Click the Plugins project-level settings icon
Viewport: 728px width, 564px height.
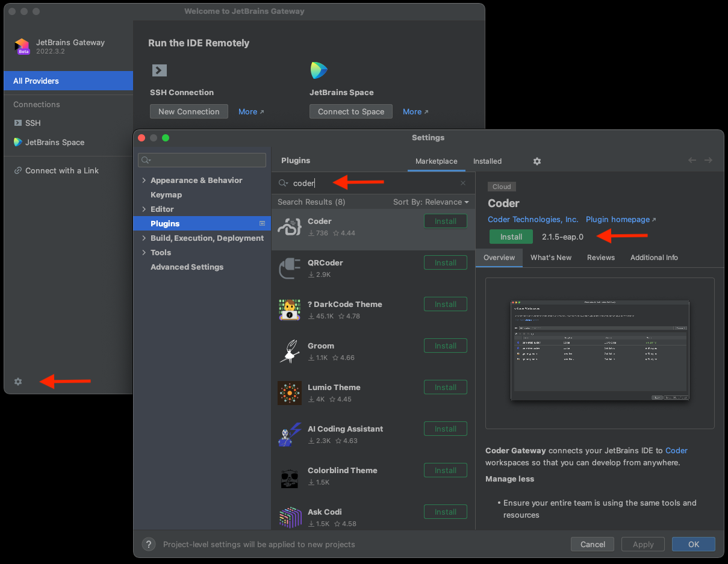tap(262, 223)
